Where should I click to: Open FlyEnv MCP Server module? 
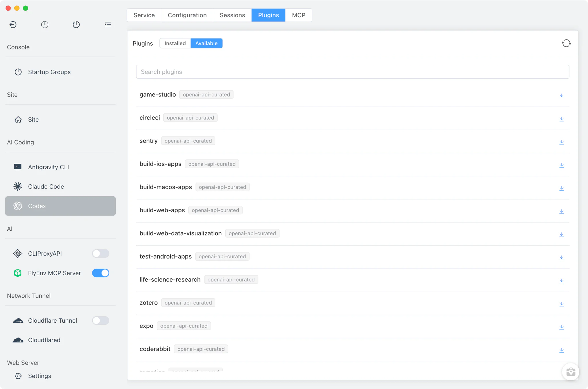54,273
